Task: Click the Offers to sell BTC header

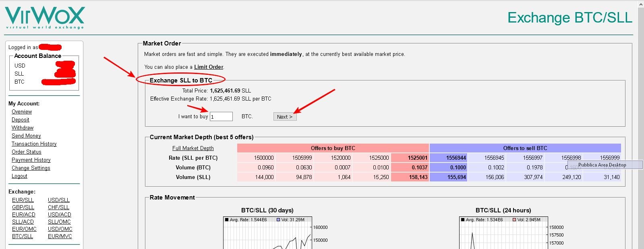Action: (x=525, y=148)
